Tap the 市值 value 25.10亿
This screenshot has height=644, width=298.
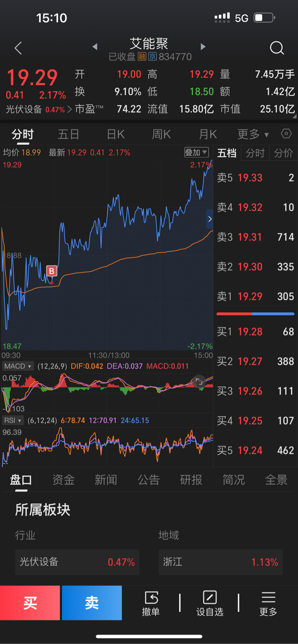277,109
